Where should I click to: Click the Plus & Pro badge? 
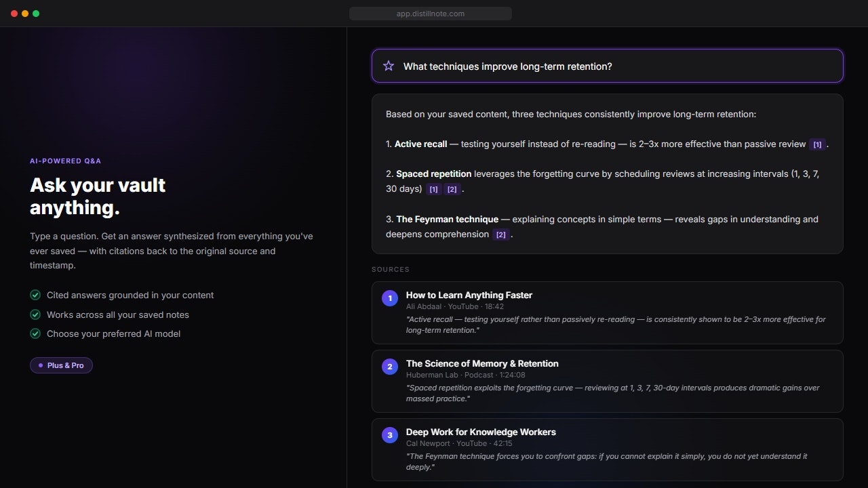click(61, 365)
